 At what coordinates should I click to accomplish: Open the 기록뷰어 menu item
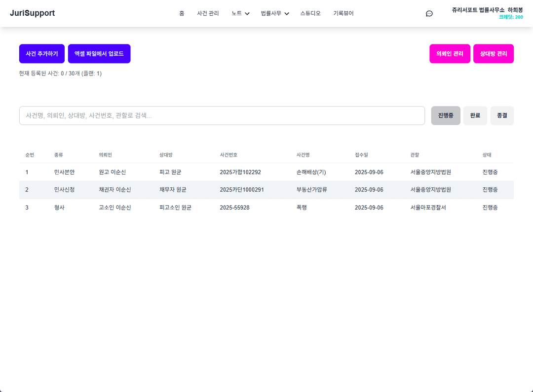point(343,14)
